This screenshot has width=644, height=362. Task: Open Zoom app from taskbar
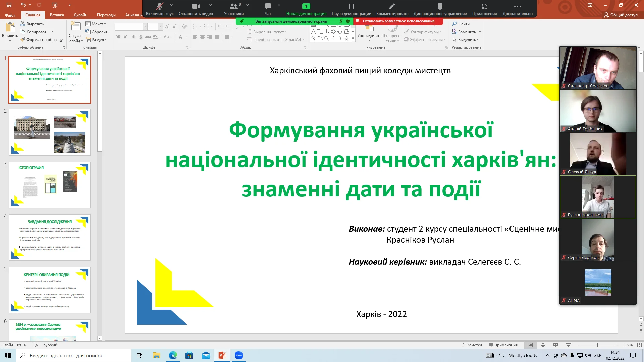click(239, 355)
